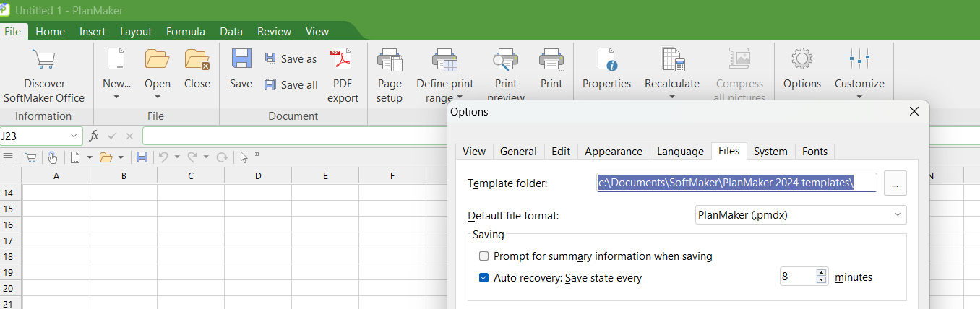This screenshot has height=309, width=980.
Task: Toggle touch mode hand icon in quick toolbar
Action: tap(52, 157)
